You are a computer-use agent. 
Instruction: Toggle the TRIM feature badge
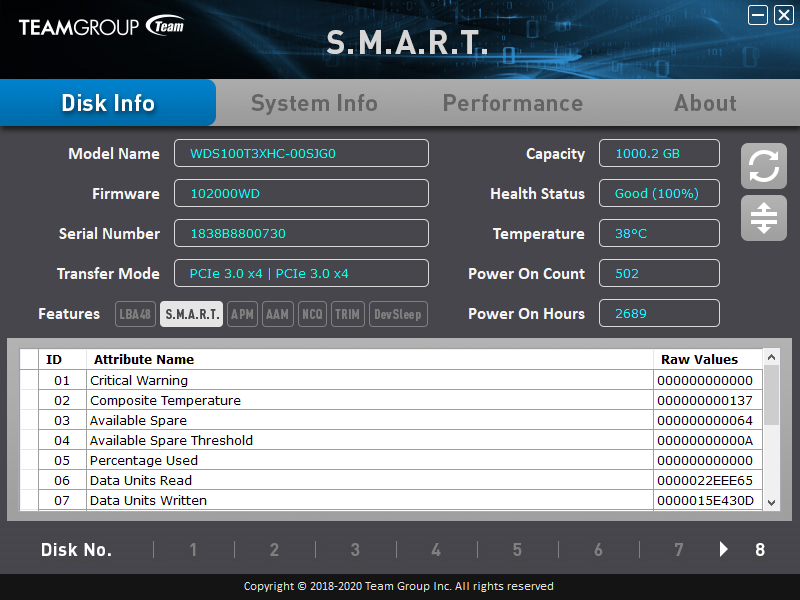pos(347,314)
